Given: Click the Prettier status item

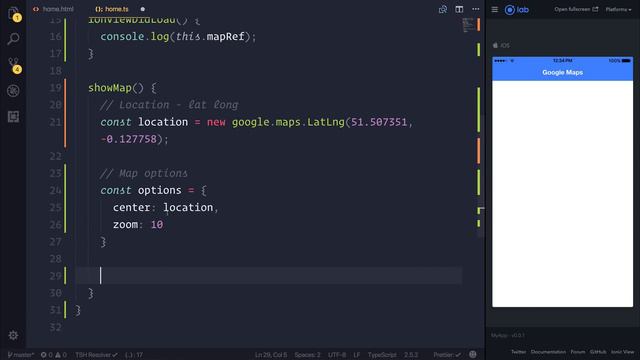Looking at the screenshot, I should tap(447, 355).
